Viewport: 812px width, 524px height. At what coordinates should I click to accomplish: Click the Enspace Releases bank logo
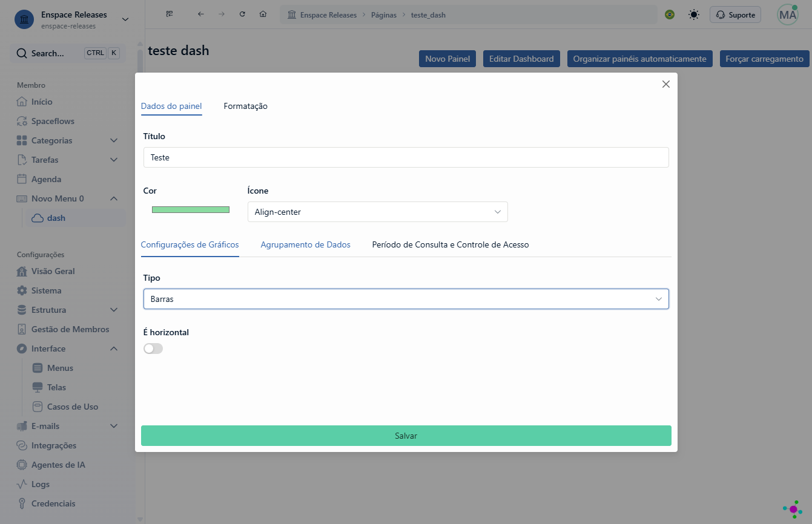24,19
